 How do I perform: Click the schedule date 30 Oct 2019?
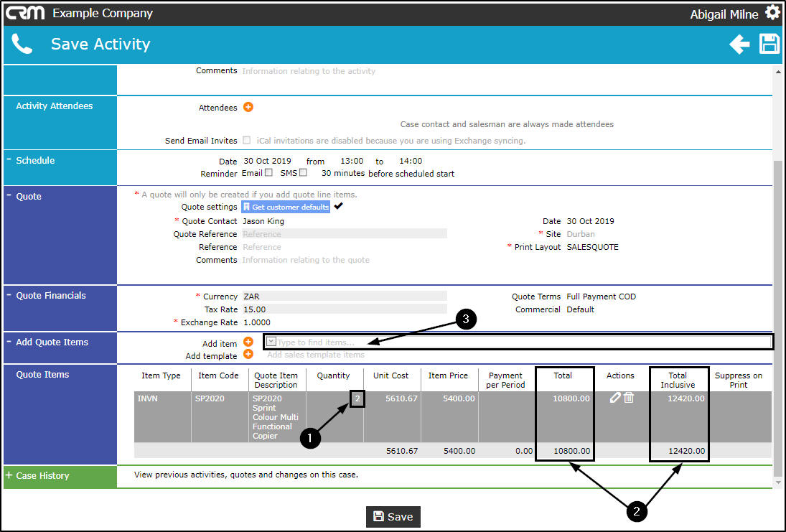pos(267,161)
